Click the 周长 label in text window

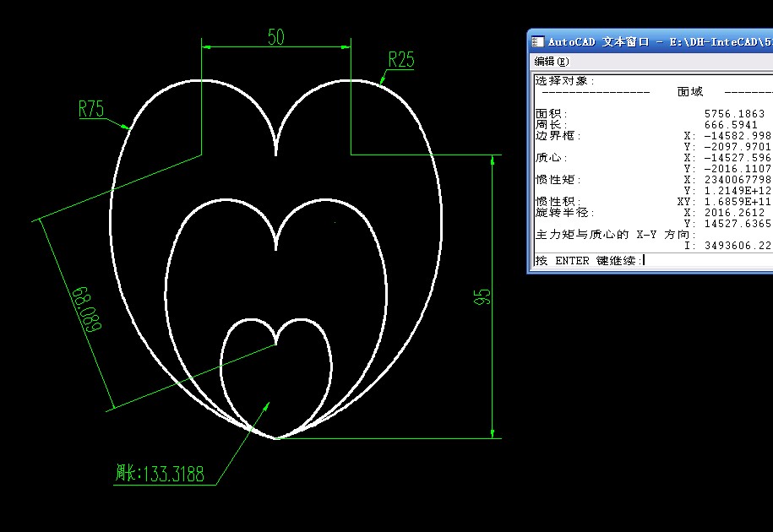point(552,125)
